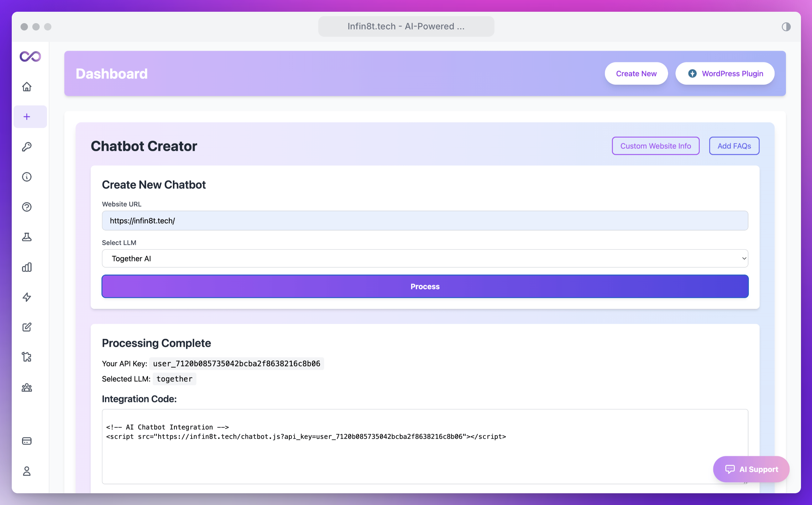Click the browser tab title Infin8t.tech
Screen dimensions: 812x505
(x=406, y=26)
